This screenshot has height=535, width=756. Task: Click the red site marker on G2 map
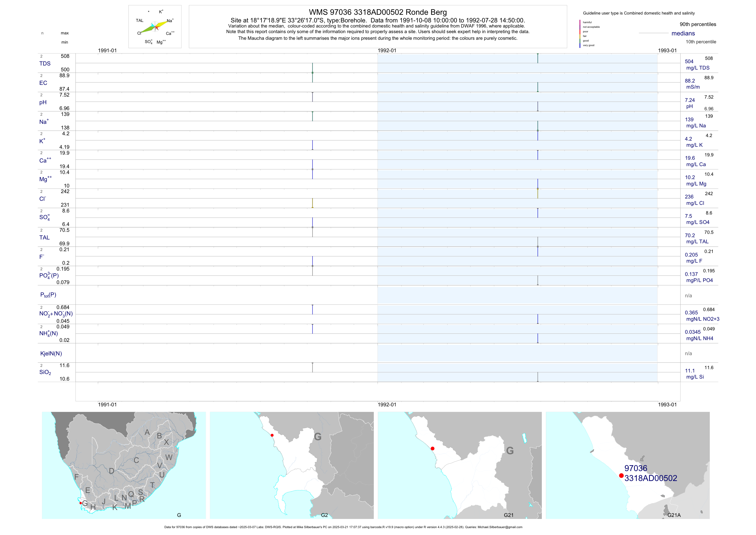(272, 435)
